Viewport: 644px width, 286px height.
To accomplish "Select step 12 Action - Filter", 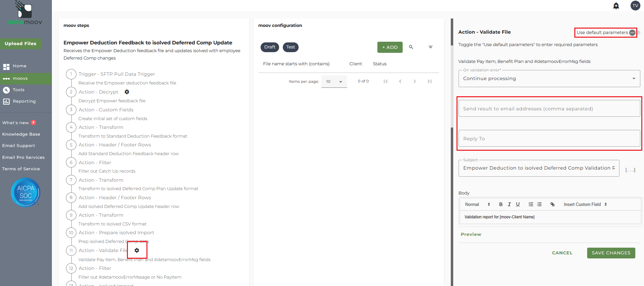I will coord(95,268).
